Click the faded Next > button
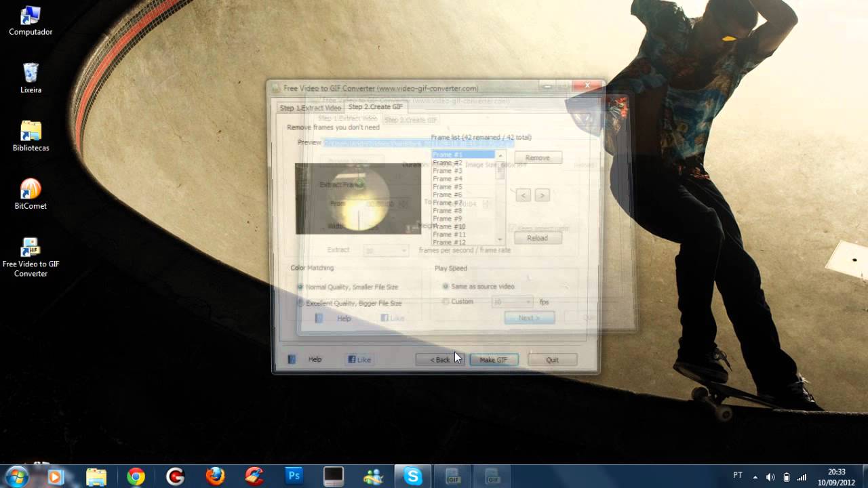This screenshot has height=488, width=868. (530, 318)
